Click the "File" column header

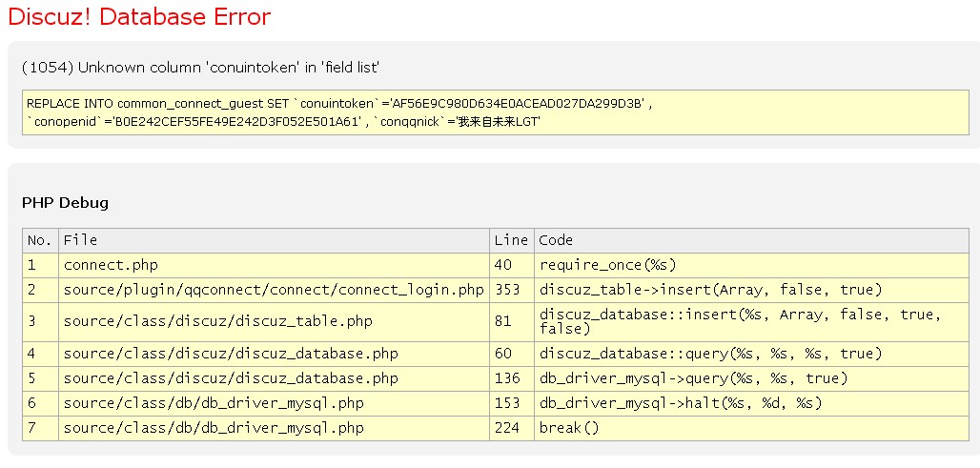click(x=80, y=240)
